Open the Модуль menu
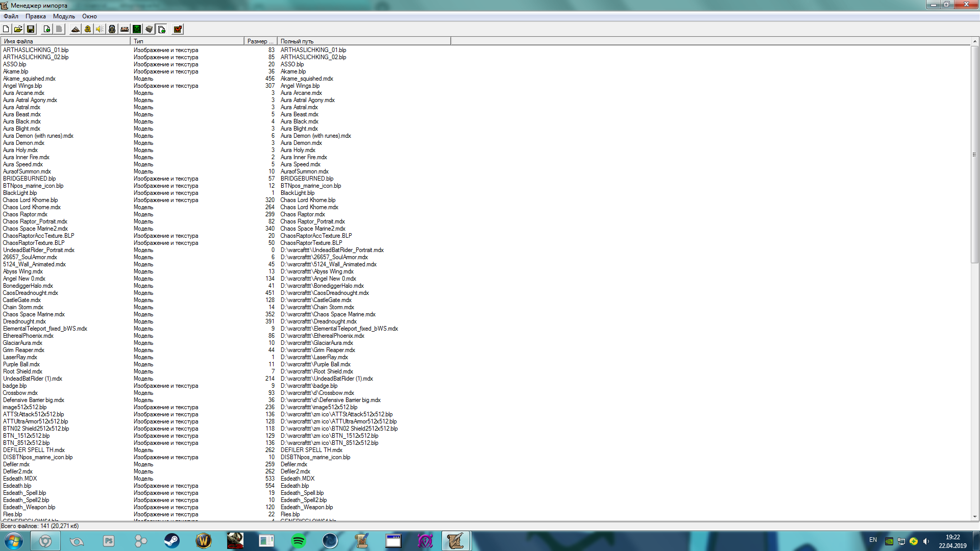980x551 pixels. coord(64,16)
